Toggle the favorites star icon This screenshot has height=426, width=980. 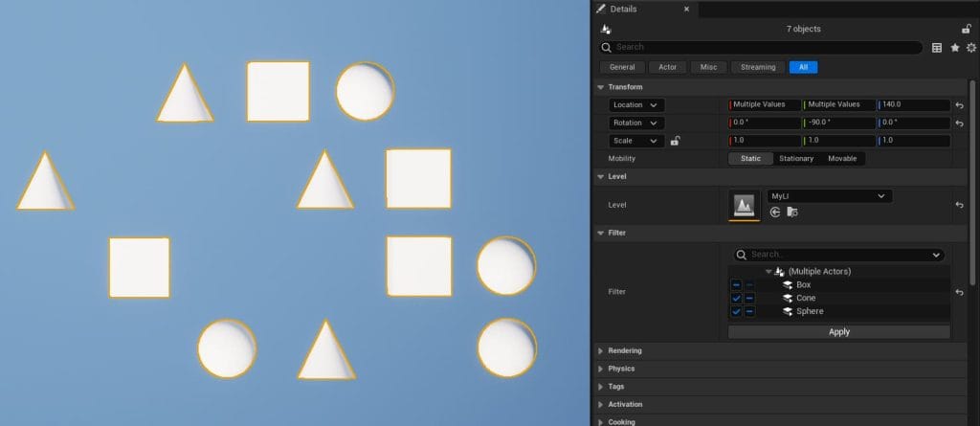coord(954,47)
